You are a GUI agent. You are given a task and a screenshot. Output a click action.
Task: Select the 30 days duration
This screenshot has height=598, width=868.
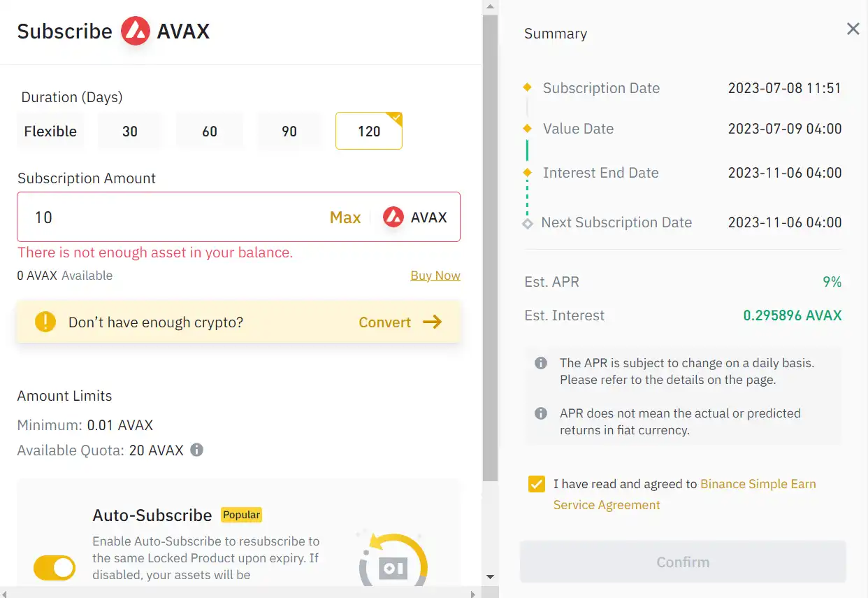(x=130, y=131)
